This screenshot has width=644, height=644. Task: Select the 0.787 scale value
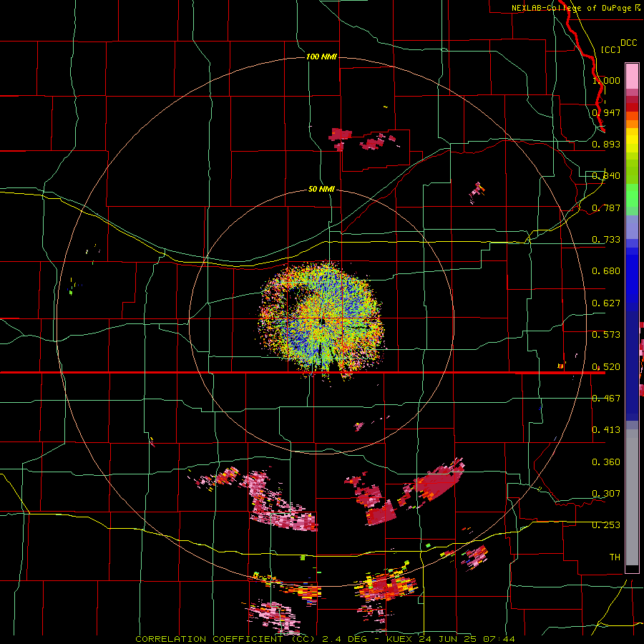coord(606,208)
